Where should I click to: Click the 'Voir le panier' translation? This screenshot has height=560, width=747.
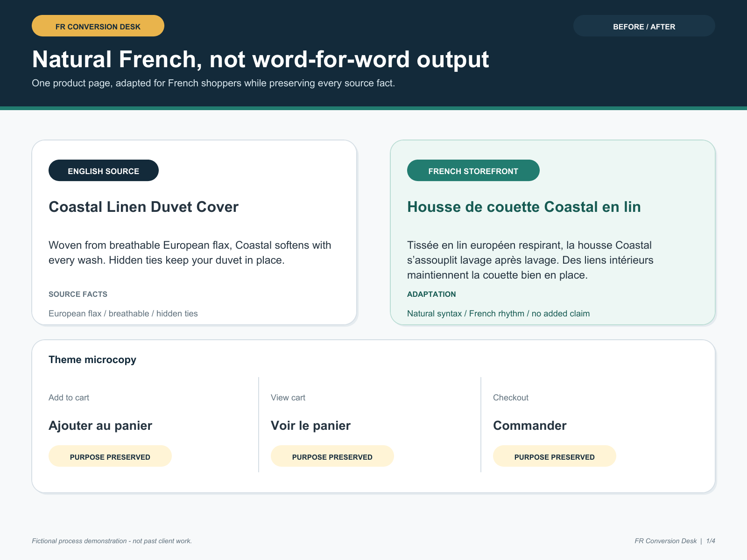point(310,426)
